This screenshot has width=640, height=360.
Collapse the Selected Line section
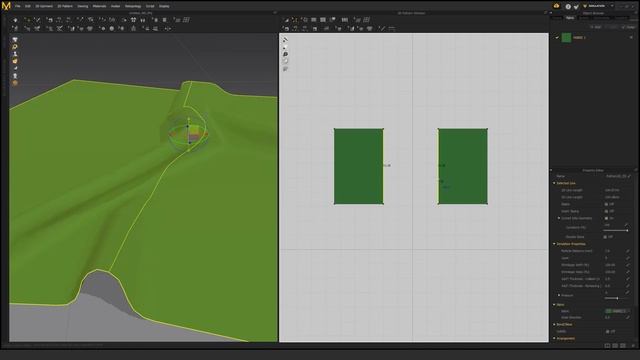554,183
